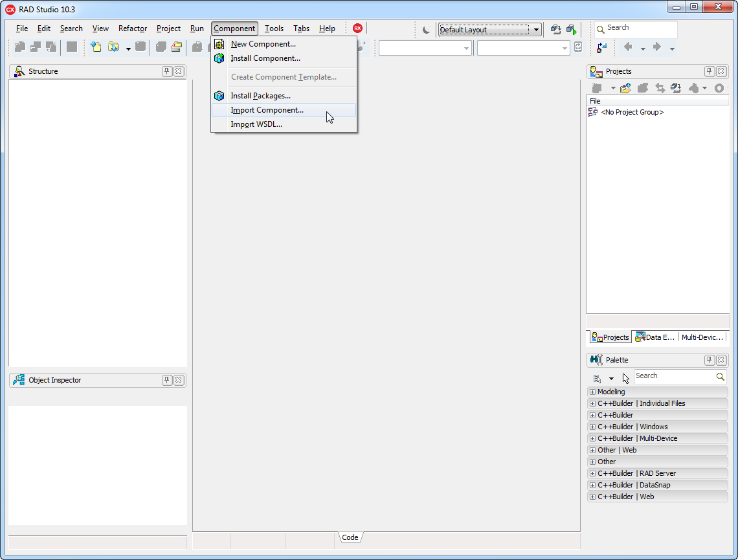Click the Save desktop layout icon

(556, 30)
